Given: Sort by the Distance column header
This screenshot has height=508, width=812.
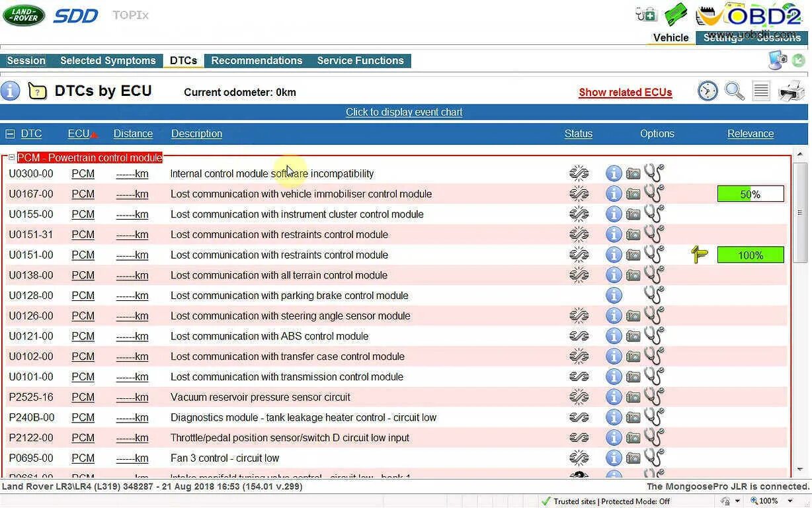Looking at the screenshot, I should [133, 134].
